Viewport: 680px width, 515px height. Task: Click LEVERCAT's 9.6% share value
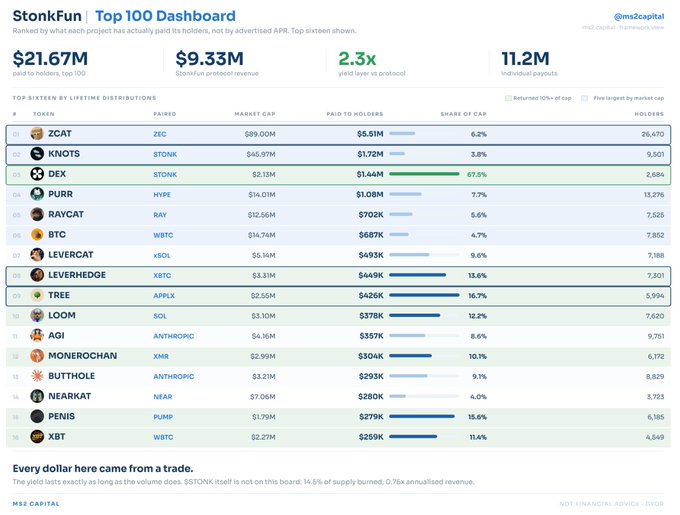click(x=478, y=255)
